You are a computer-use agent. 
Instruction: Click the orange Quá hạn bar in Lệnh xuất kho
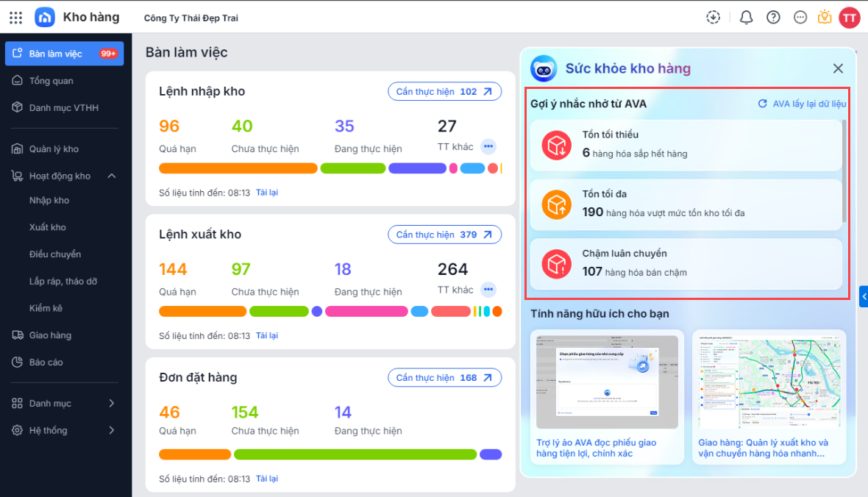[202, 311]
